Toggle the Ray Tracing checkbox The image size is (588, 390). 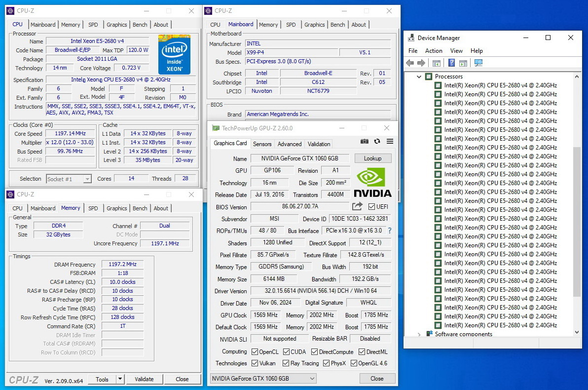pos(286,363)
